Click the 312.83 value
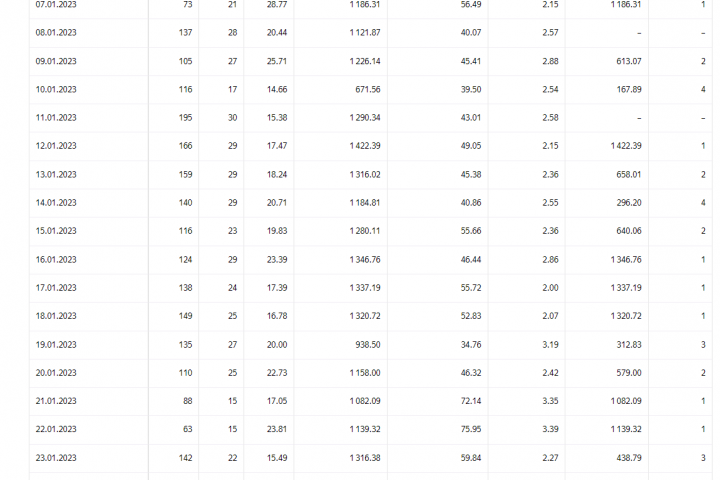This screenshot has width=720, height=480. (x=625, y=345)
